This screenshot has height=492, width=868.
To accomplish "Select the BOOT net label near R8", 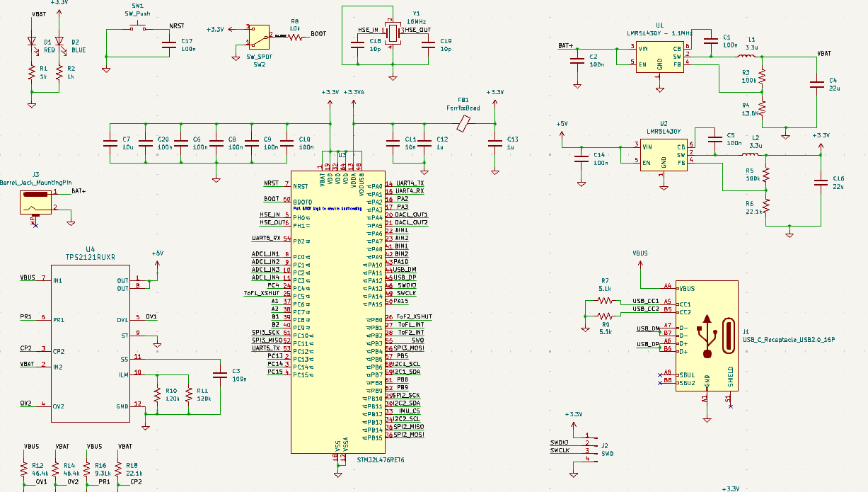I will 318,34.
